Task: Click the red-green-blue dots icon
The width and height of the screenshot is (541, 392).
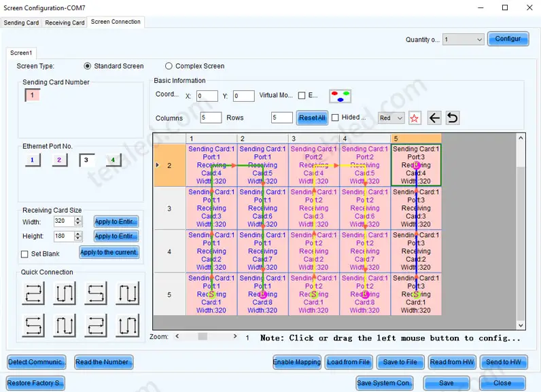Action: (341, 96)
